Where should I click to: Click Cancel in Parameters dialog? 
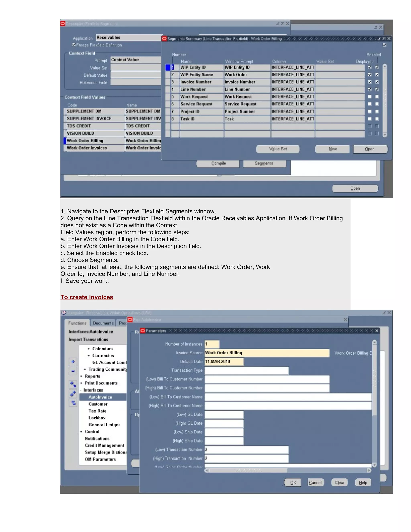click(x=315, y=483)
